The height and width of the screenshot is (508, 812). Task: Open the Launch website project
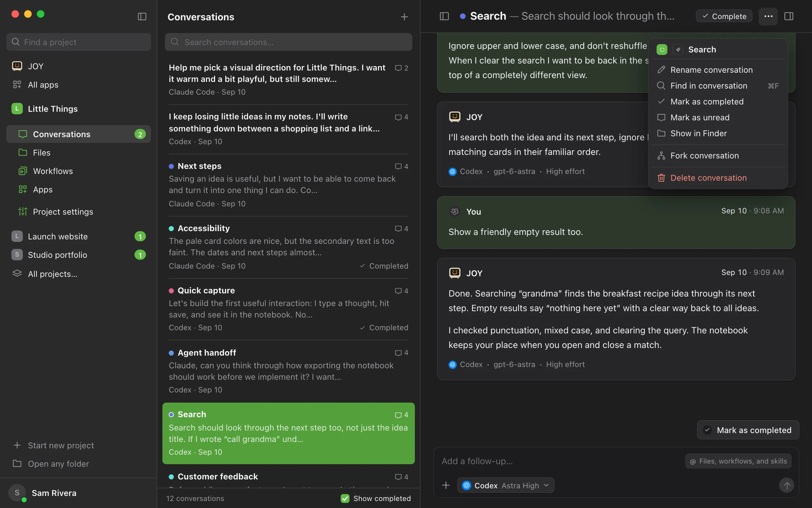point(79,237)
